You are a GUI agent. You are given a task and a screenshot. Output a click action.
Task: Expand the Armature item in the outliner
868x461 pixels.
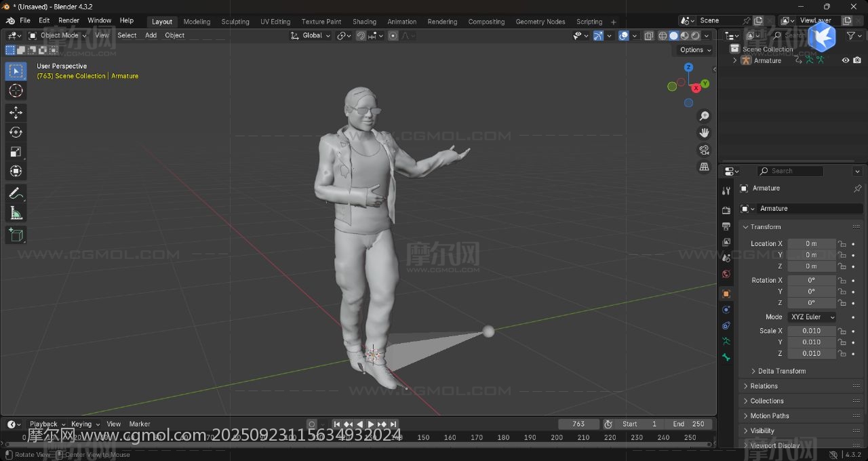[x=734, y=60]
